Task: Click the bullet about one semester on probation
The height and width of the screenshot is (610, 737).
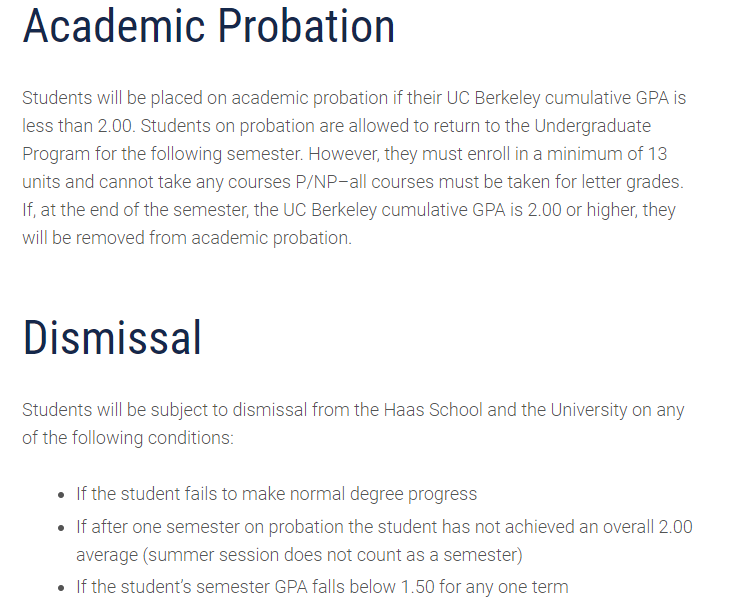Action: click(384, 540)
